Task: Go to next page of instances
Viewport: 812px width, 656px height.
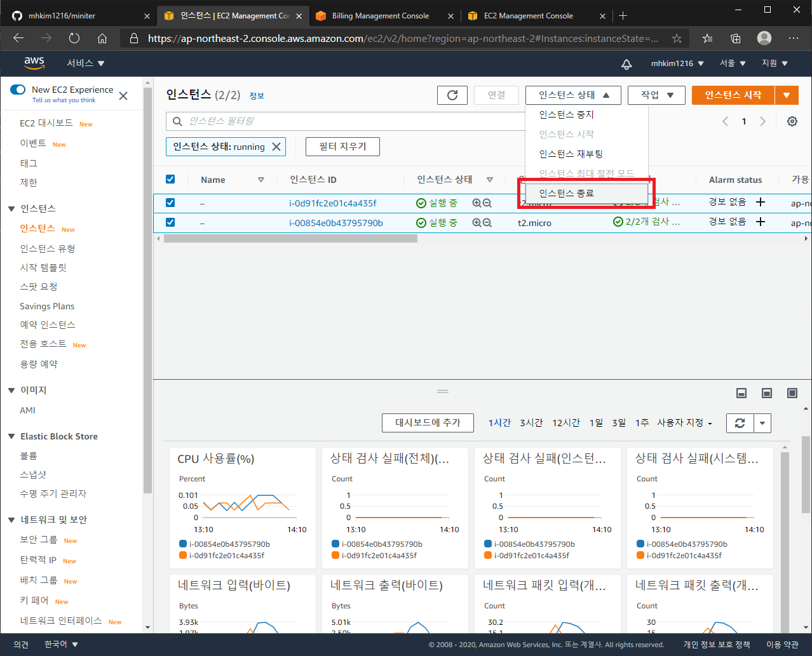Action: pos(763,121)
